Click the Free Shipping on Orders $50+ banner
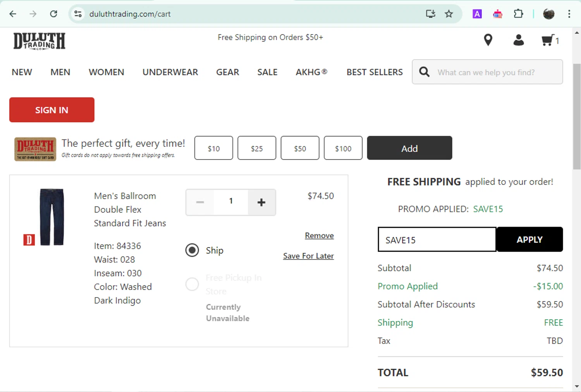The height and width of the screenshot is (392, 581). pyautogui.click(x=270, y=38)
